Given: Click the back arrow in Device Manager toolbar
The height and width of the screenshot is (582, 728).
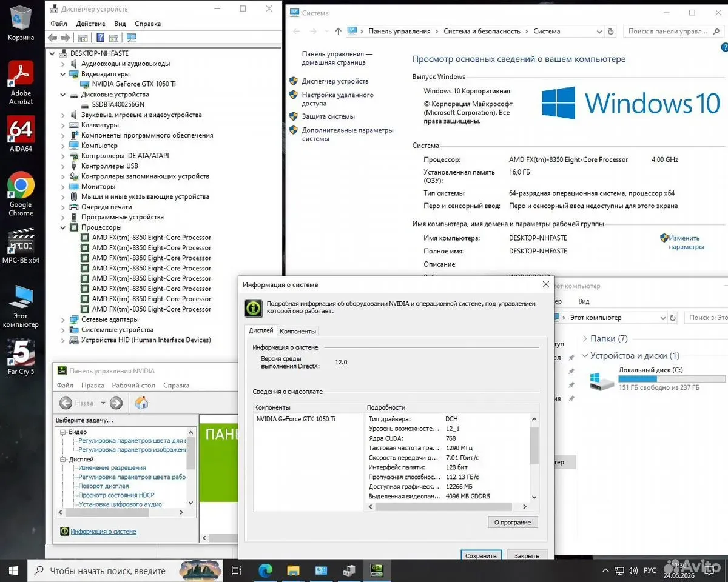Looking at the screenshot, I should pos(53,38).
